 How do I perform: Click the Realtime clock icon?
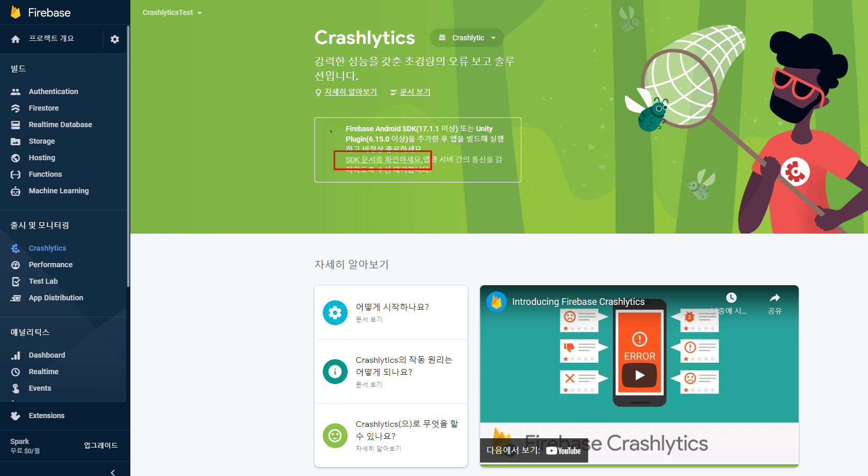pos(16,372)
